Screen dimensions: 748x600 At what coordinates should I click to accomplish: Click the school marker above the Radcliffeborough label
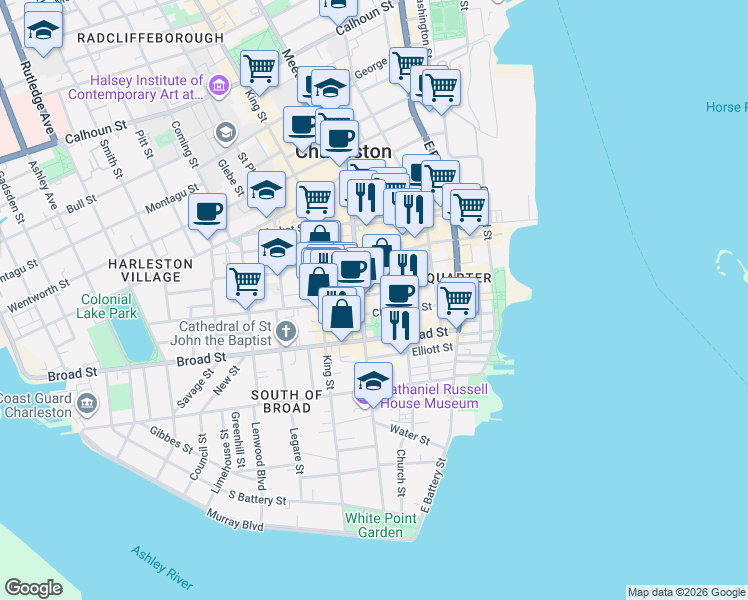coord(43,30)
